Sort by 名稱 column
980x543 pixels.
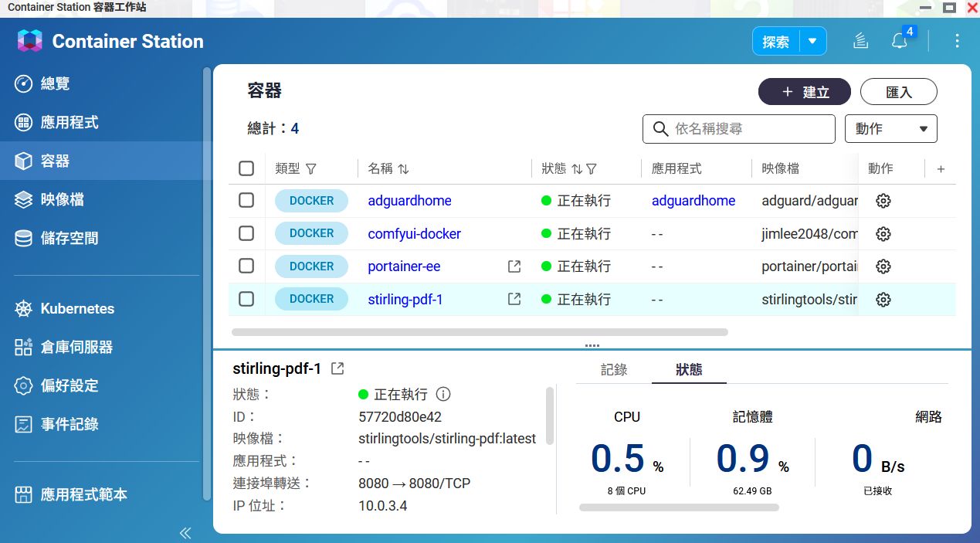coord(403,168)
